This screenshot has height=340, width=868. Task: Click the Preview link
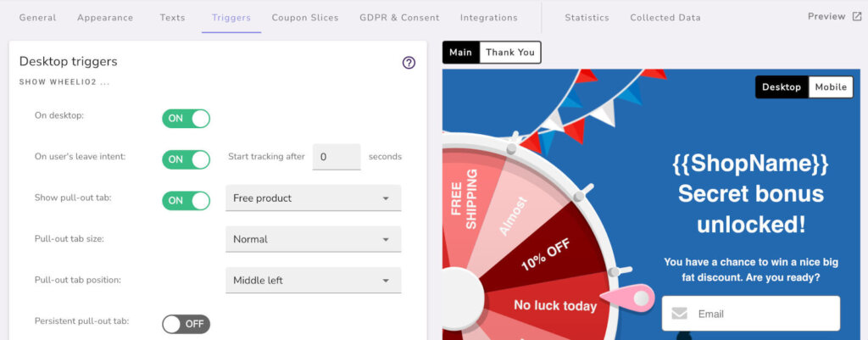pos(834,17)
